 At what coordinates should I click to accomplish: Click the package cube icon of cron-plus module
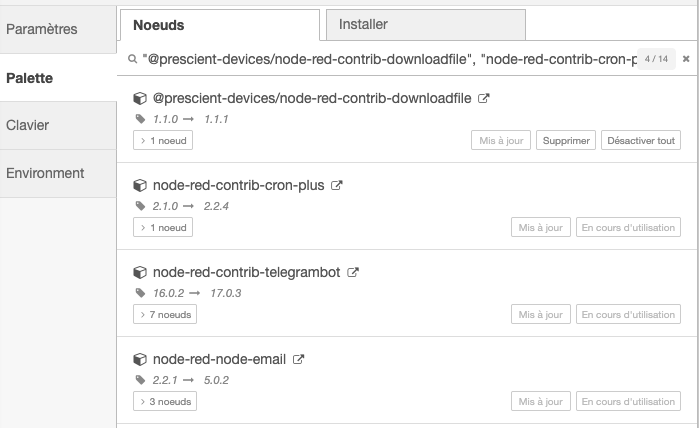pyautogui.click(x=140, y=185)
